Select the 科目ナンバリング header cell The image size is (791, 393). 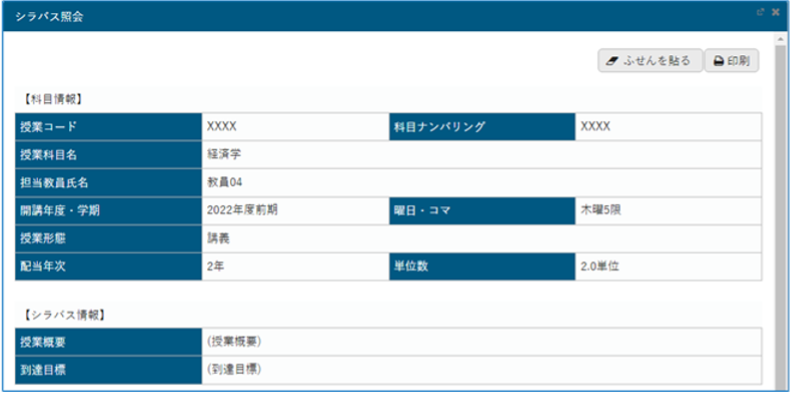click(482, 127)
